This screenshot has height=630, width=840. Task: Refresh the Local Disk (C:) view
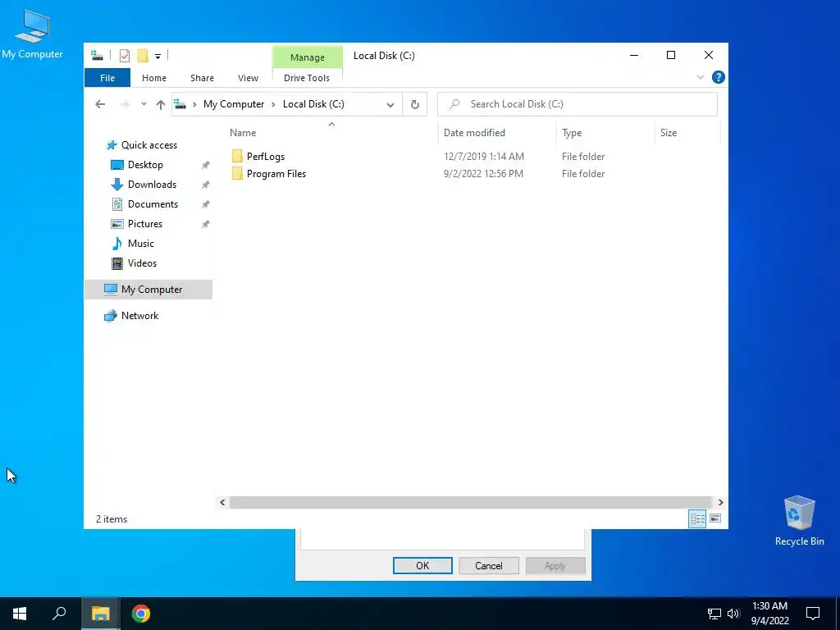pyautogui.click(x=414, y=104)
